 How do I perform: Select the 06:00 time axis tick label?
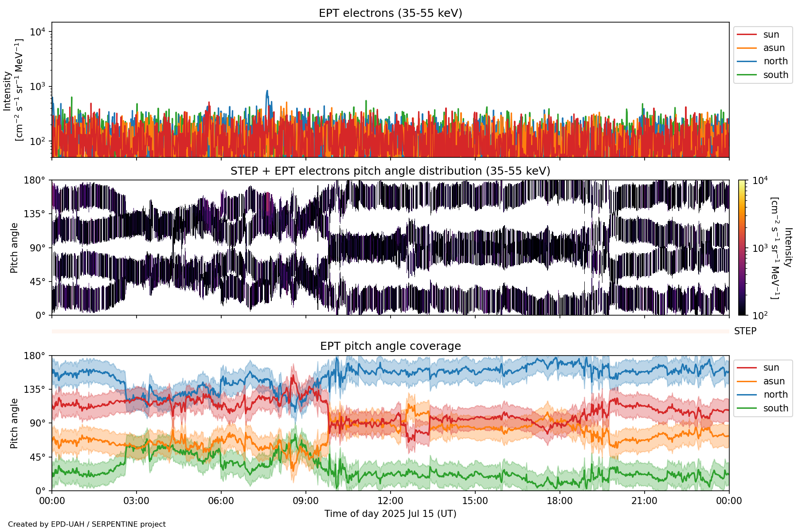[221, 501]
